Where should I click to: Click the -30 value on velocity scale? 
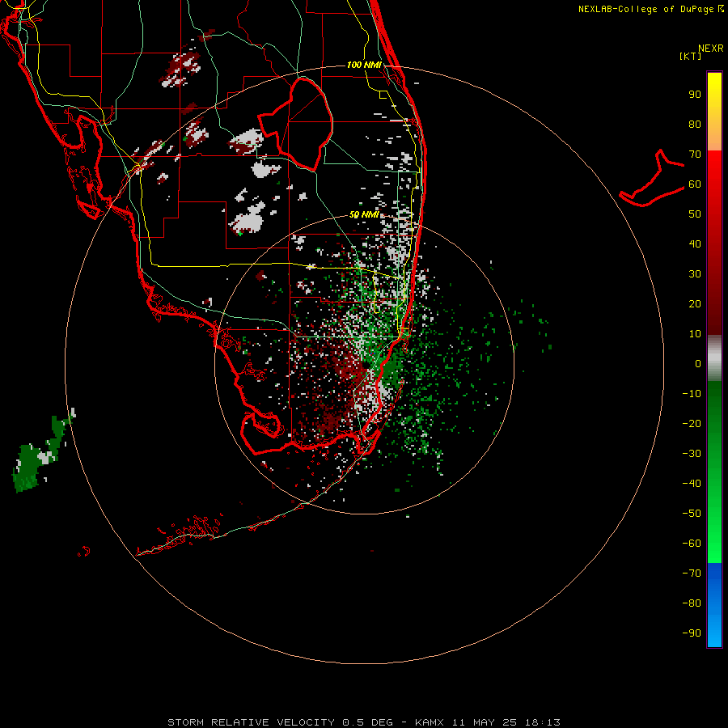pos(692,454)
